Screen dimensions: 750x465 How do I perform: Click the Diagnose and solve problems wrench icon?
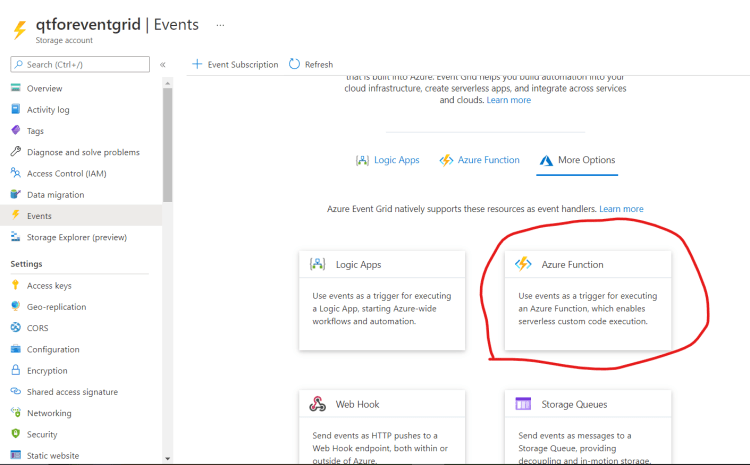pos(16,152)
